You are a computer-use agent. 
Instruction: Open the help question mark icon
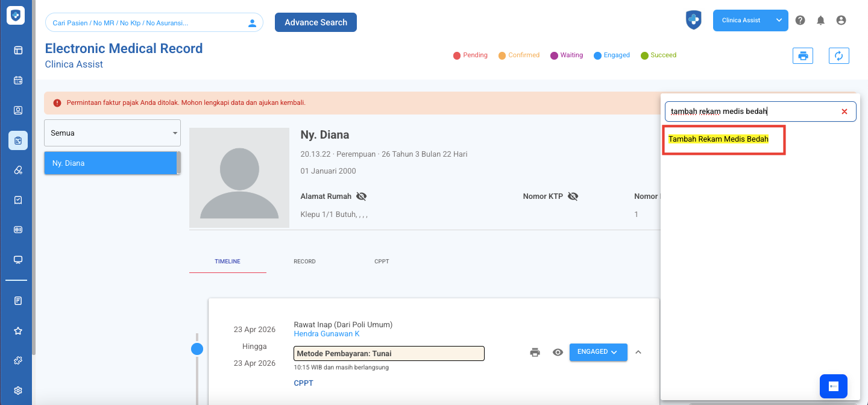click(800, 20)
